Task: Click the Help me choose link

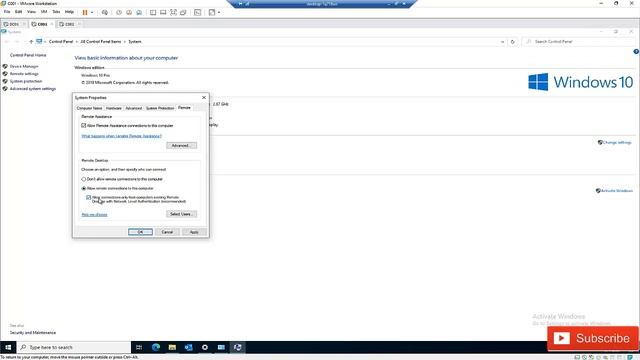Action: pos(94,215)
